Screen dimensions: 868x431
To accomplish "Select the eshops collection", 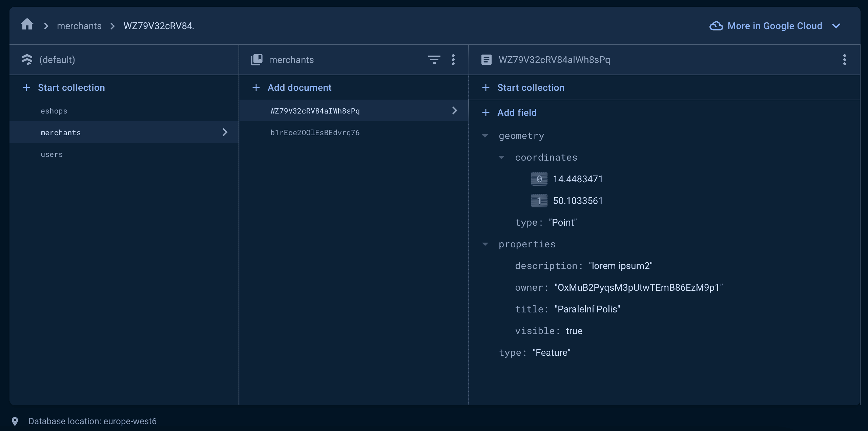I will click(54, 111).
